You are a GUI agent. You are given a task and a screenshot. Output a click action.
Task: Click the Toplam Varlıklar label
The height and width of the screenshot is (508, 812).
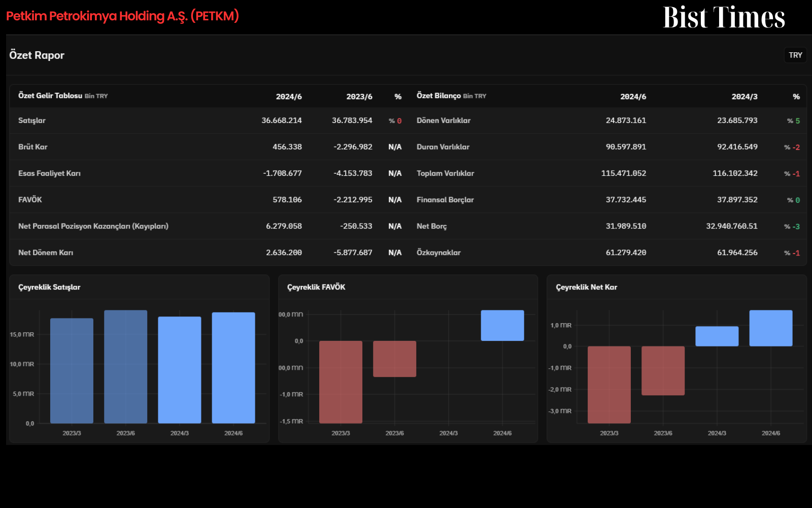point(446,173)
